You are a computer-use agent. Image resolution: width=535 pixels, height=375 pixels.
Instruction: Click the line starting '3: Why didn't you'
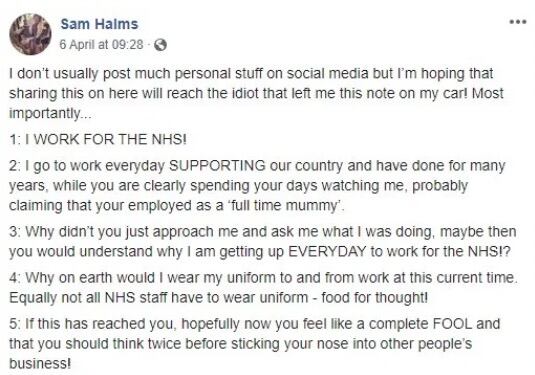(263, 232)
